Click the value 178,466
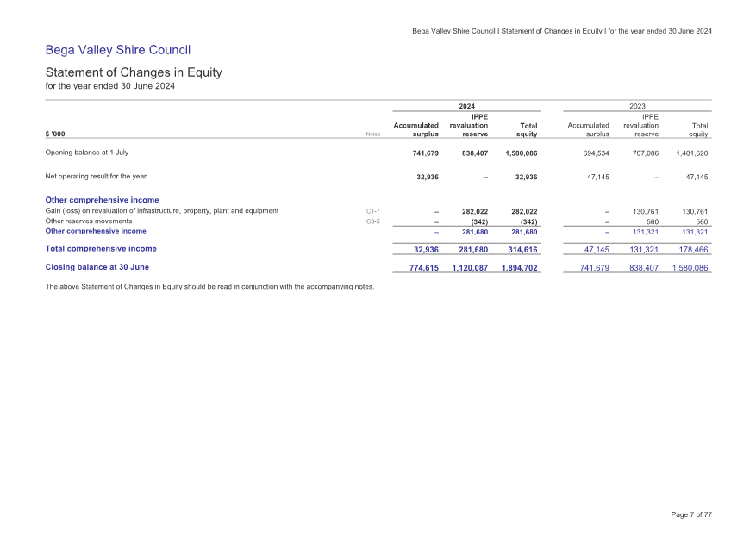756x536 pixels. [x=693, y=250]
